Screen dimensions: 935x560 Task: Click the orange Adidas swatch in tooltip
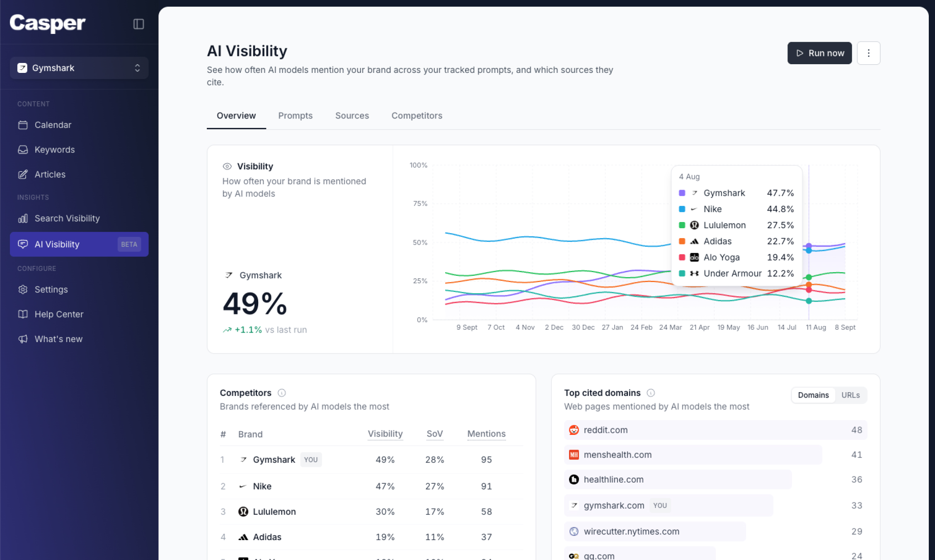click(x=682, y=241)
